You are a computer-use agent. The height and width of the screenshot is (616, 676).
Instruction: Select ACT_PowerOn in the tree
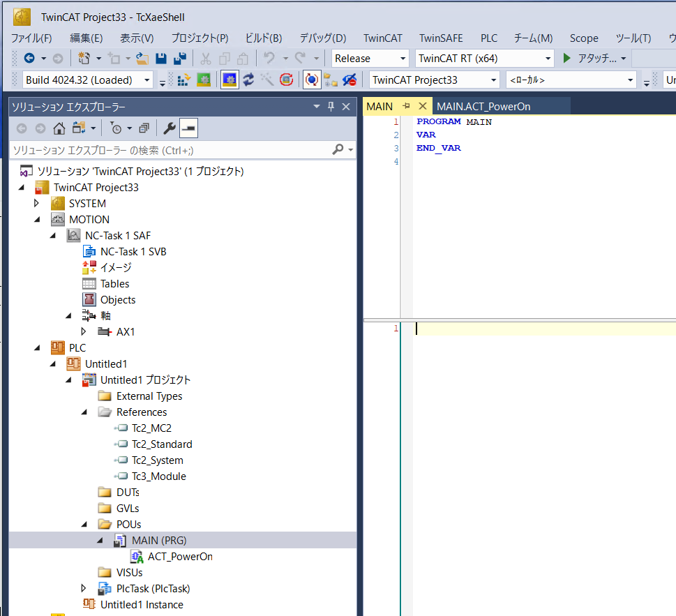click(x=180, y=557)
